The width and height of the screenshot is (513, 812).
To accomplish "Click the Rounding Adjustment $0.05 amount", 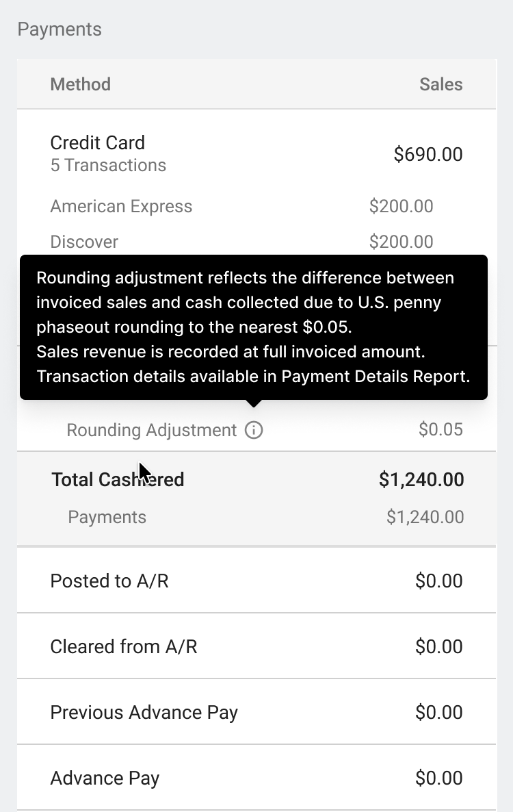I will [440, 429].
